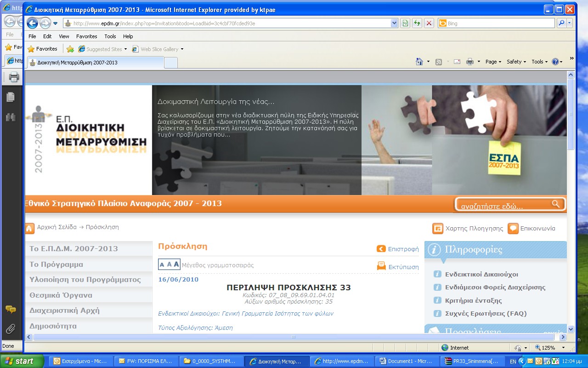Click the blank New Tab button

click(x=170, y=63)
